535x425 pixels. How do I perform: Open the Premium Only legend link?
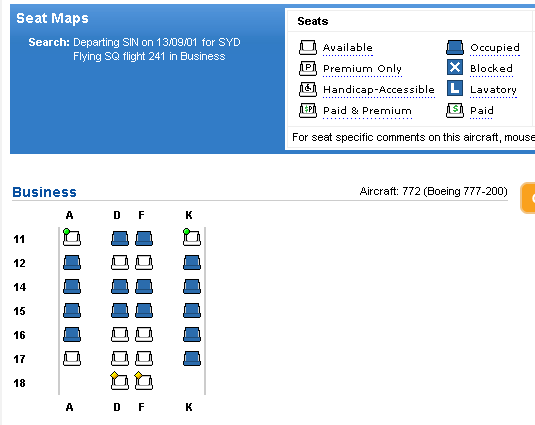point(362,69)
